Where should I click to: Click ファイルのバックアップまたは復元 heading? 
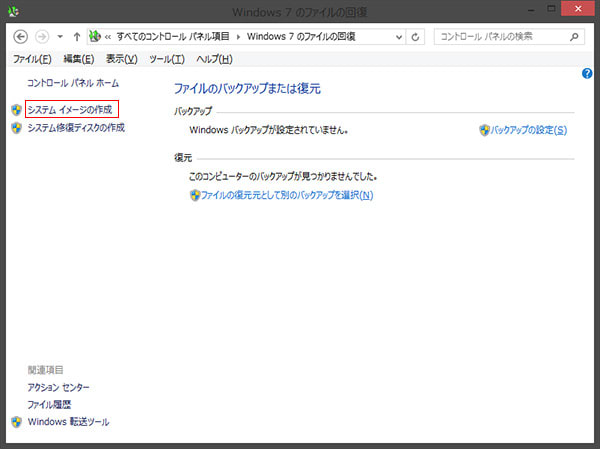pyautogui.click(x=247, y=89)
